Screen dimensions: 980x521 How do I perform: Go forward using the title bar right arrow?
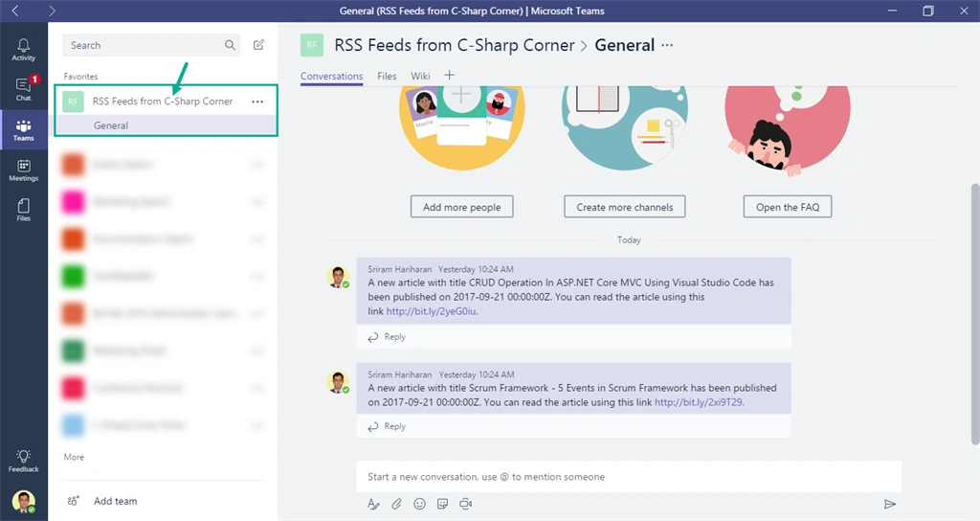coord(52,11)
